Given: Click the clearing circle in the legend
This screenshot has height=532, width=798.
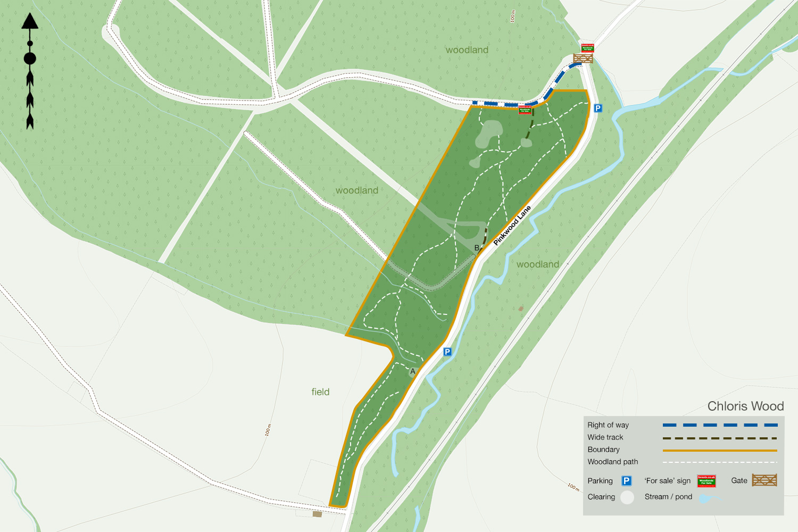Looking at the screenshot, I should pyautogui.click(x=627, y=497).
